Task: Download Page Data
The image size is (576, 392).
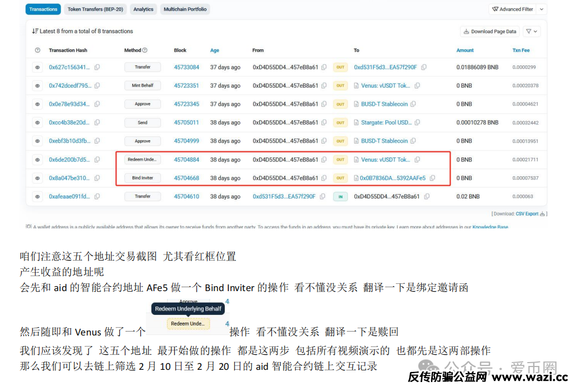Action: (x=489, y=32)
